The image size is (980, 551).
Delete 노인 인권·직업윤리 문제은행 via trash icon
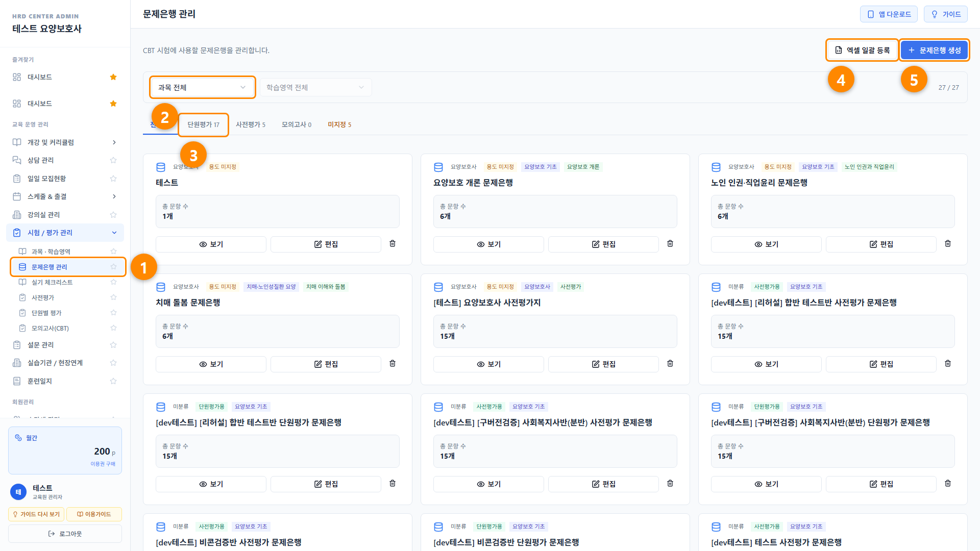click(948, 244)
